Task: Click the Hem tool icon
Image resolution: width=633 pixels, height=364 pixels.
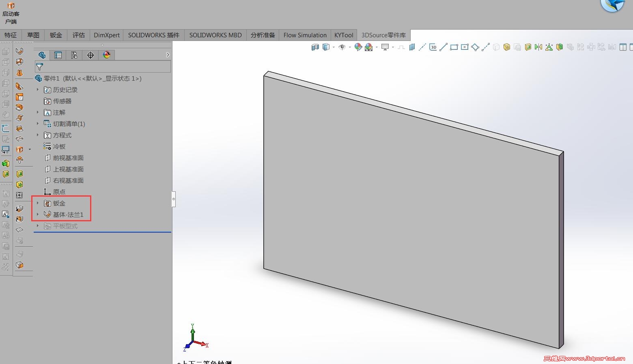Action: click(x=19, y=107)
